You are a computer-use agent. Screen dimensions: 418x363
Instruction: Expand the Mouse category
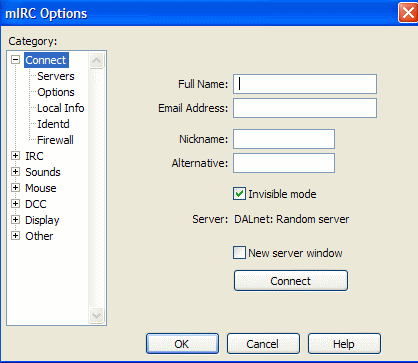tap(15, 188)
